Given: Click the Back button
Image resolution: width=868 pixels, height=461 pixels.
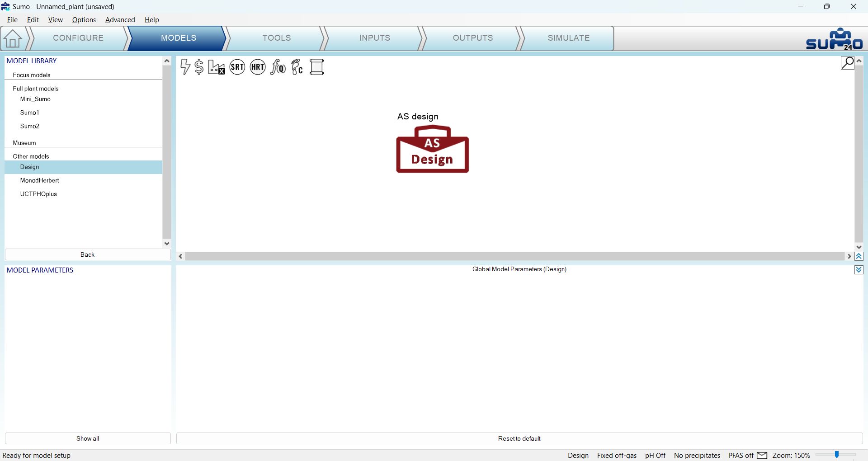Looking at the screenshot, I should [88, 254].
